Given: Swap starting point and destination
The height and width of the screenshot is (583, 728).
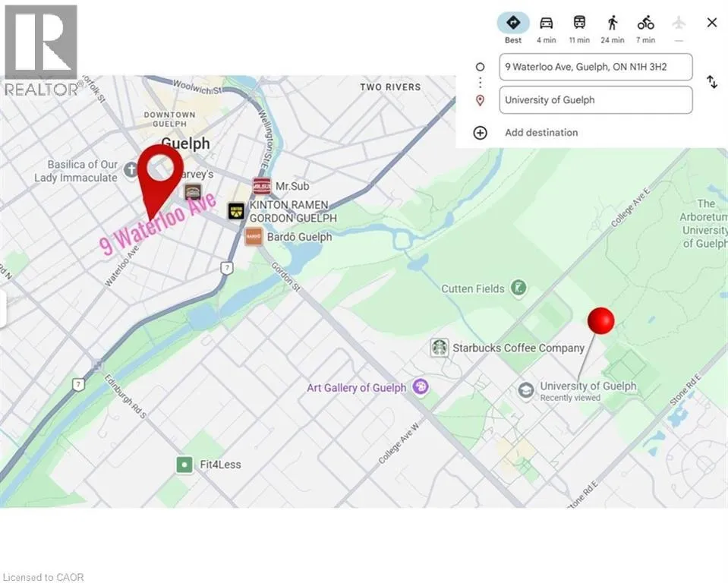Looking at the screenshot, I should click(x=711, y=82).
